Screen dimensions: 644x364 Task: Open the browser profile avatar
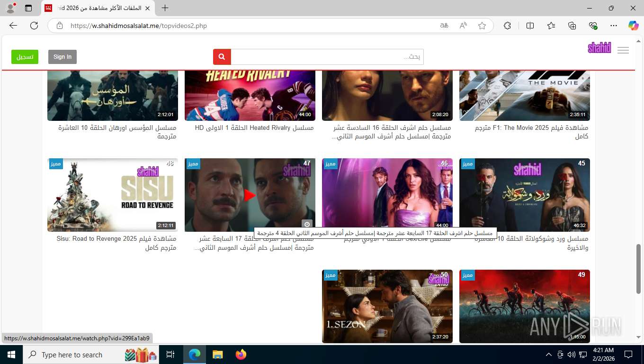pyautogui.click(x=10, y=8)
